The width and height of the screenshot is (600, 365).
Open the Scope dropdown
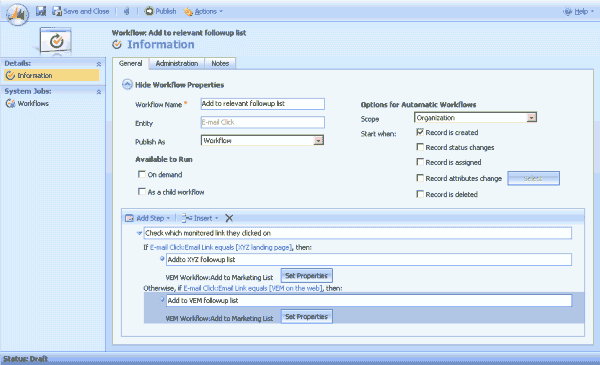coord(532,118)
